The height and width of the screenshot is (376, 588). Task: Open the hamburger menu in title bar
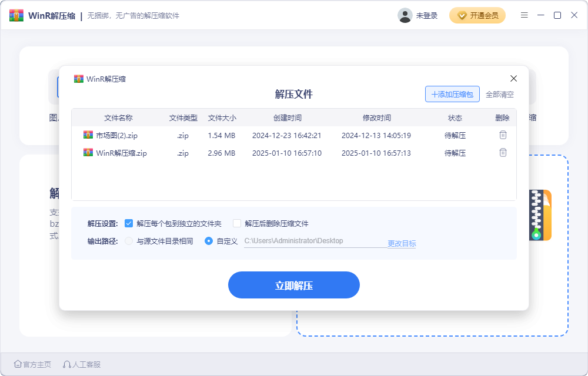click(x=524, y=15)
